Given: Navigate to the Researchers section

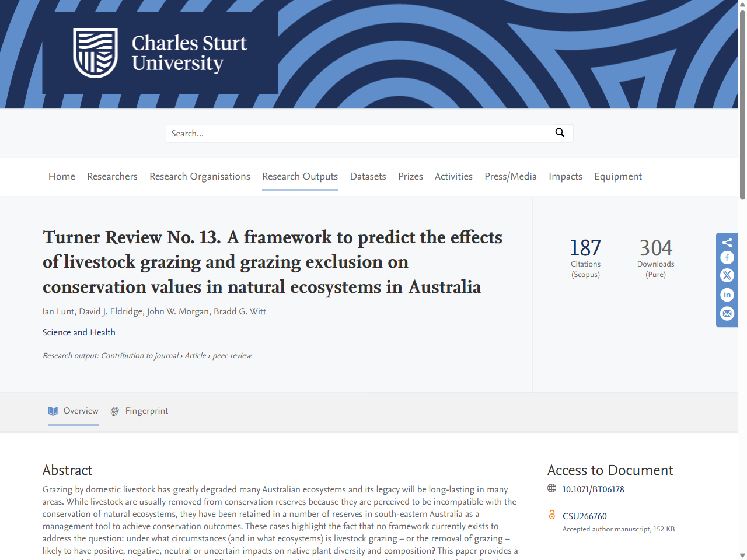Looking at the screenshot, I should [x=112, y=176].
